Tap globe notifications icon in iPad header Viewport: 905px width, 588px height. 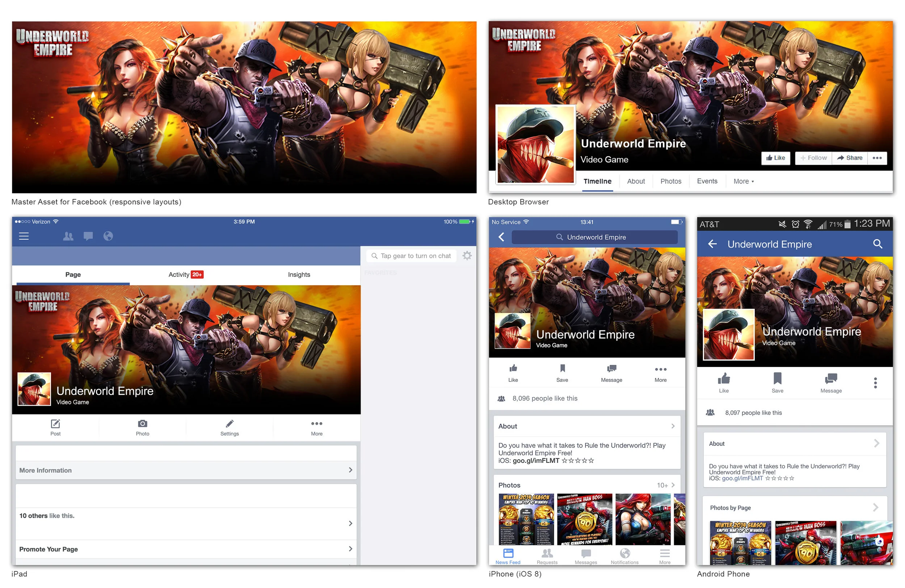(x=108, y=236)
